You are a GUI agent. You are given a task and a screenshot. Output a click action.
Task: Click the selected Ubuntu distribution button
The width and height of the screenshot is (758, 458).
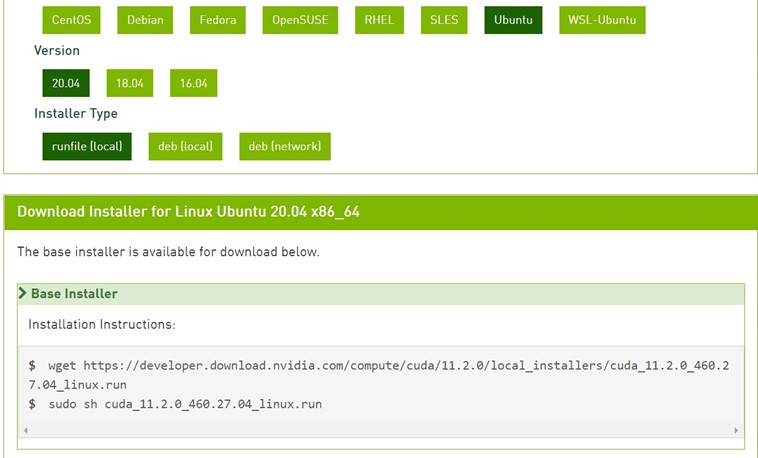tap(513, 20)
